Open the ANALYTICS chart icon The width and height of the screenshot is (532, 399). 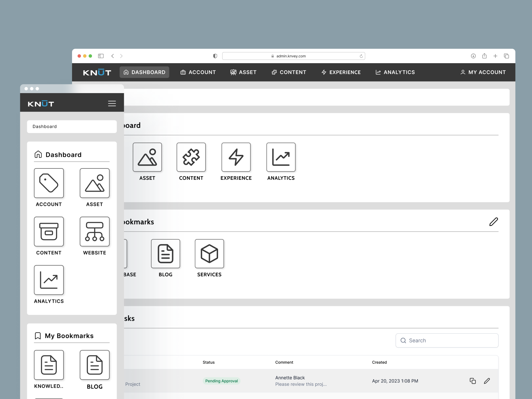point(281,157)
